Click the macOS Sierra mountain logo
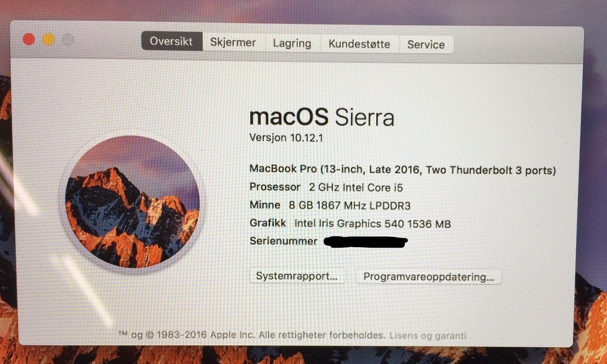607x364 pixels. coord(133,202)
